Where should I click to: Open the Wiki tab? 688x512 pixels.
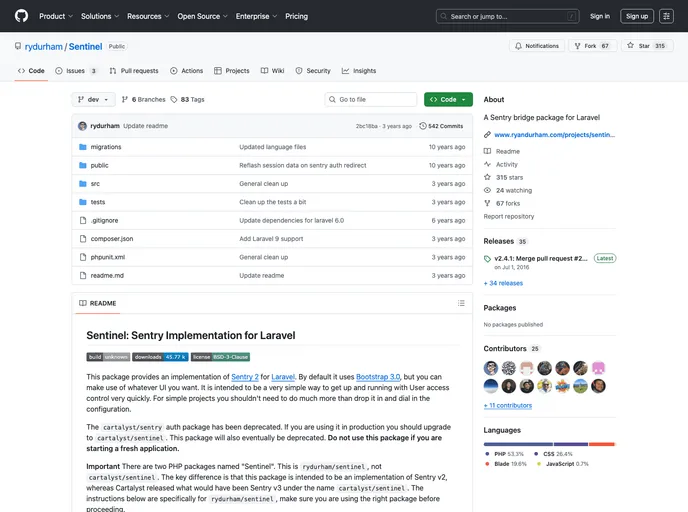pos(272,71)
